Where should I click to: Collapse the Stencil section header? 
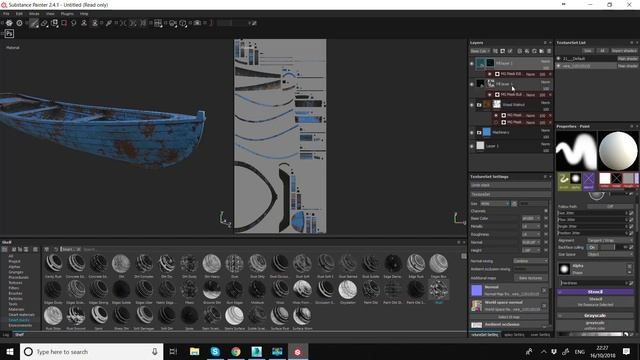(595, 292)
